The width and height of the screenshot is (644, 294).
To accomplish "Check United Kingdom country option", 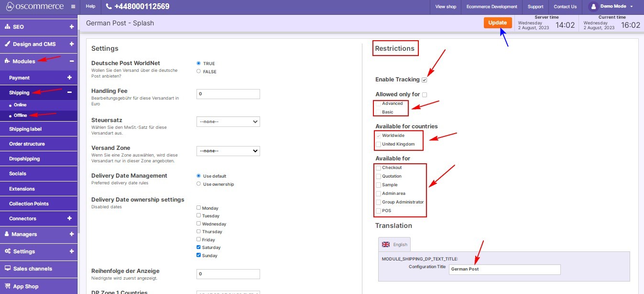I will (x=379, y=144).
